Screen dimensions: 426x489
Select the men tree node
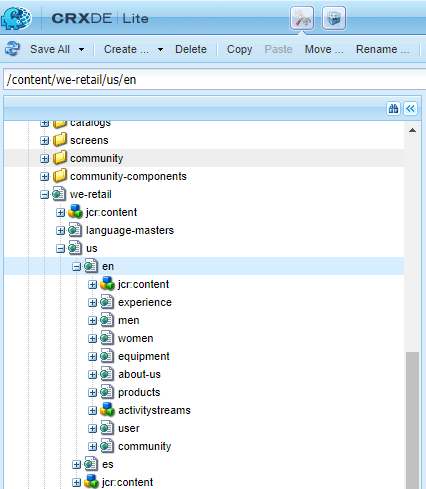point(129,320)
